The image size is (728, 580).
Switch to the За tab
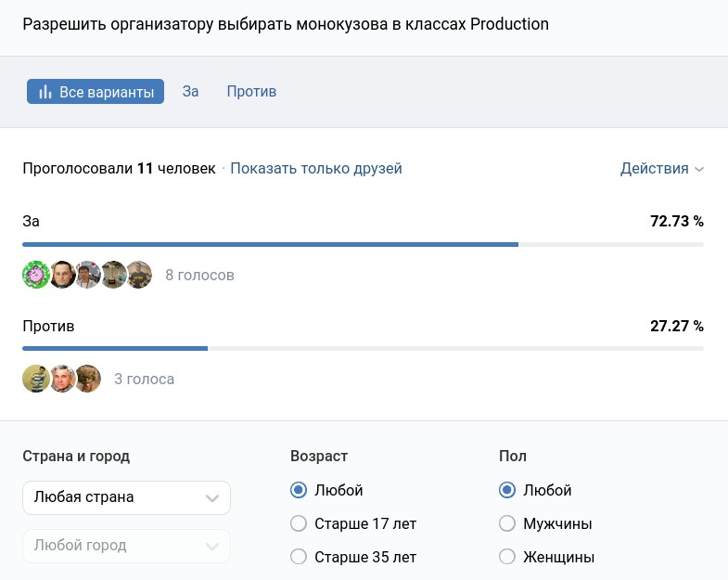coord(190,92)
